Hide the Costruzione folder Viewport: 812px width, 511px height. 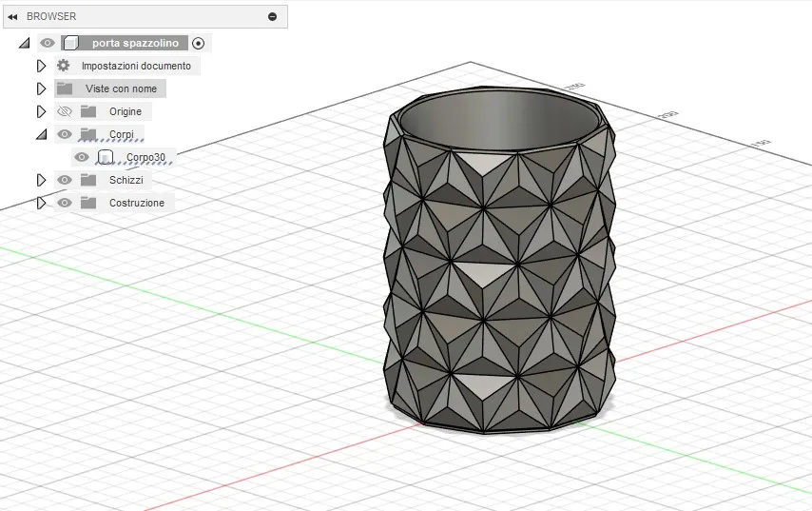65,203
